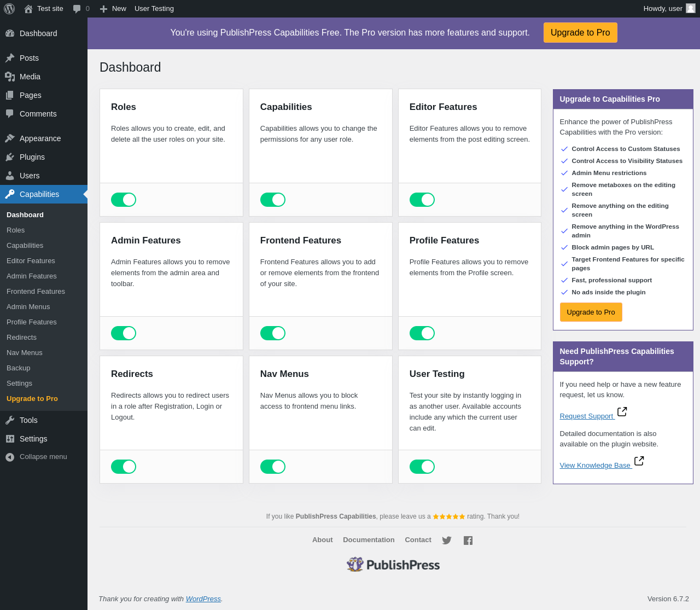The image size is (700, 610).
Task: Switch off the Nav Menus toggle
Action: (x=273, y=467)
